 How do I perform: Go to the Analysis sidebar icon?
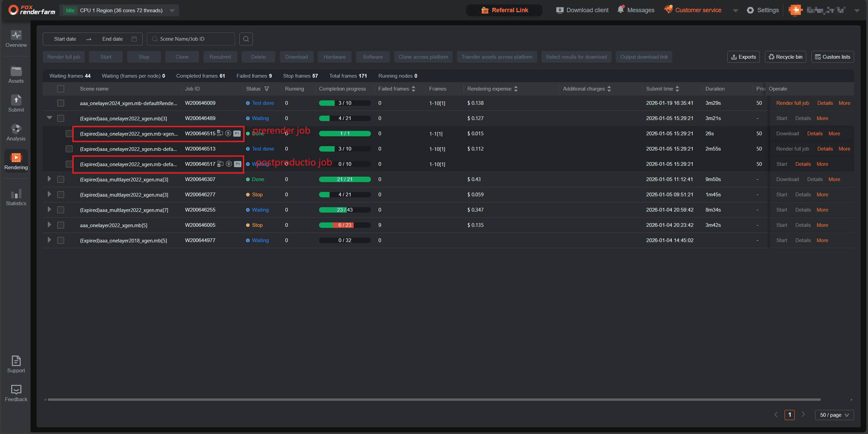(x=16, y=129)
